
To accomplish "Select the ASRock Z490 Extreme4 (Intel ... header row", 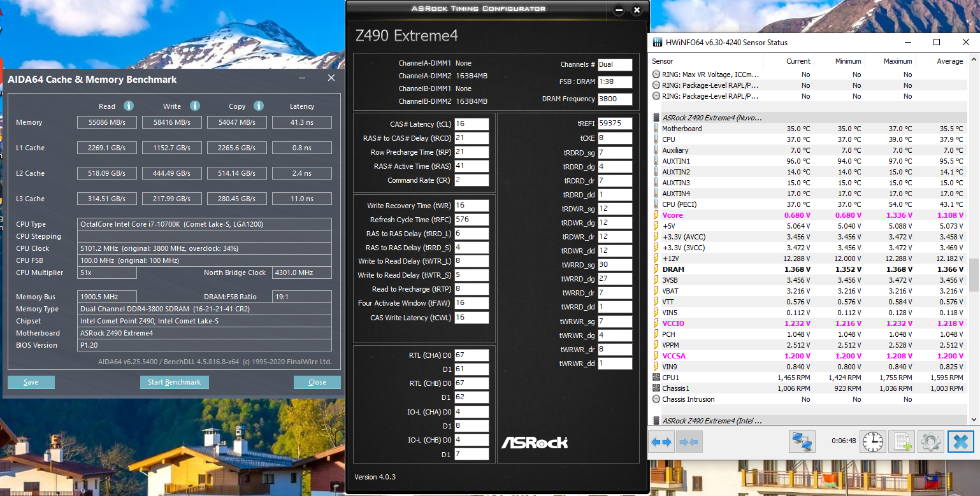I will coord(809,421).
